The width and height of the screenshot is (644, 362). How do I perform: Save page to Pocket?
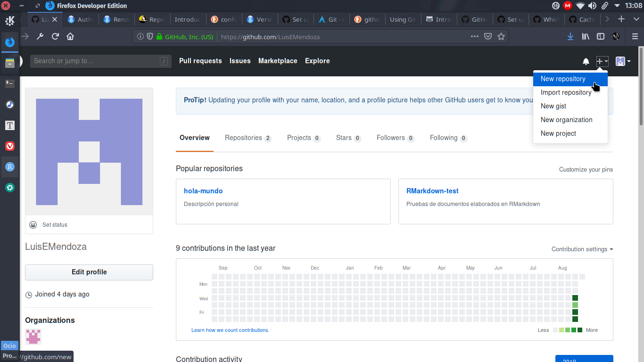[x=488, y=36]
